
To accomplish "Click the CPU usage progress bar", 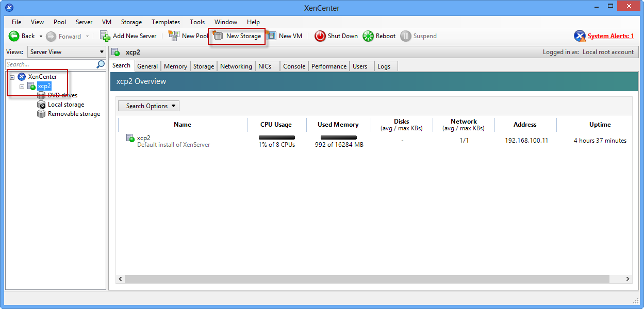I will [x=277, y=138].
